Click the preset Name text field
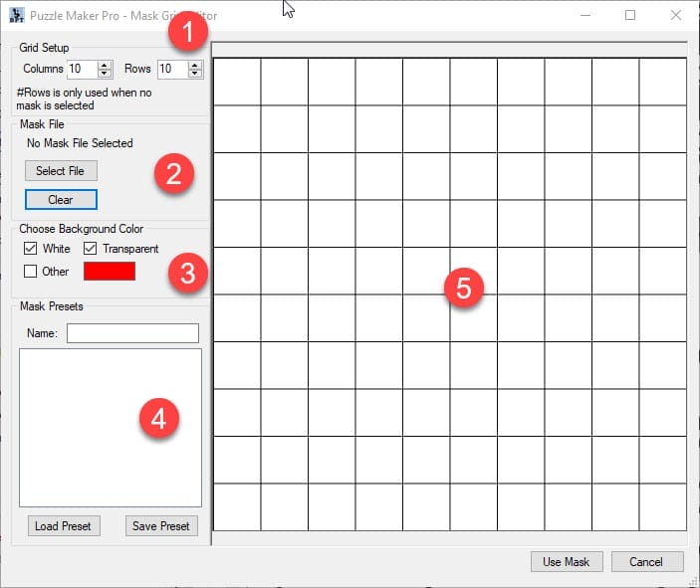Screen dimensions: 700x588 pyautogui.click(x=132, y=333)
